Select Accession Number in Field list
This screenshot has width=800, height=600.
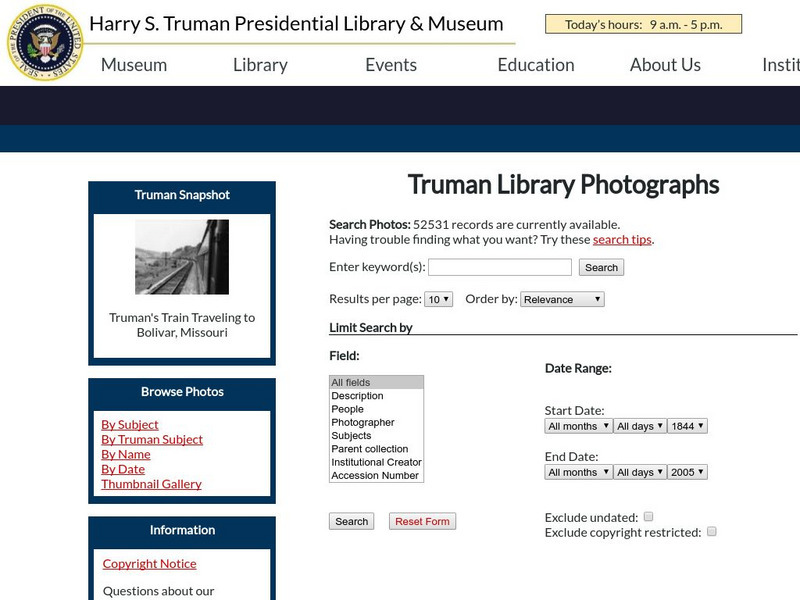tap(377, 475)
